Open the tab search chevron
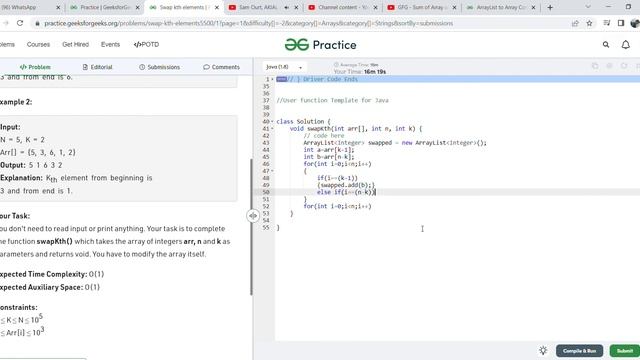640x360 pixels. 588,7
